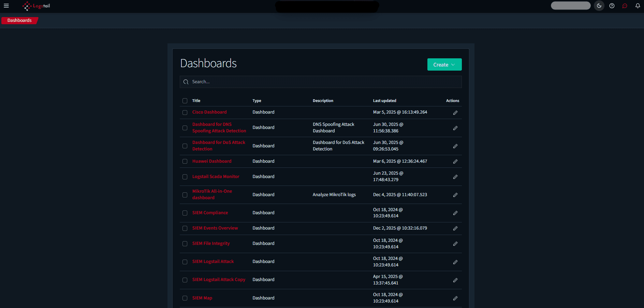This screenshot has width=644, height=308.
Task: Click the Logstail logo
Action: click(x=36, y=6)
